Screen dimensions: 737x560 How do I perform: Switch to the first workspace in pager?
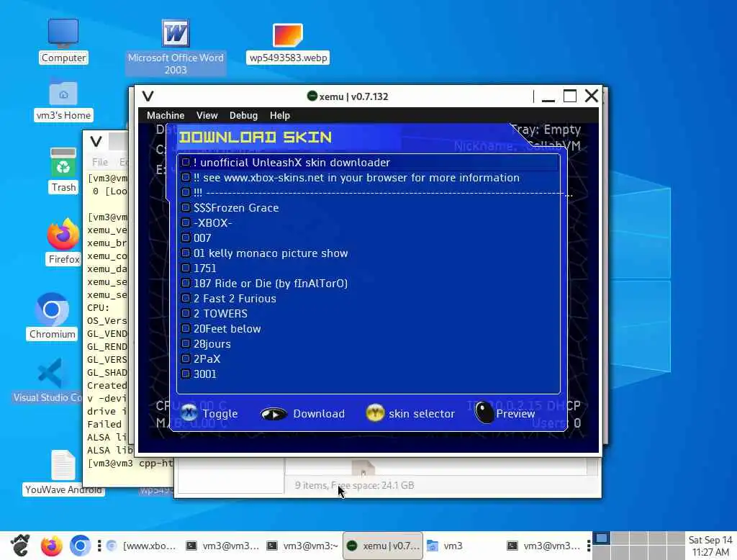[601, 538]
